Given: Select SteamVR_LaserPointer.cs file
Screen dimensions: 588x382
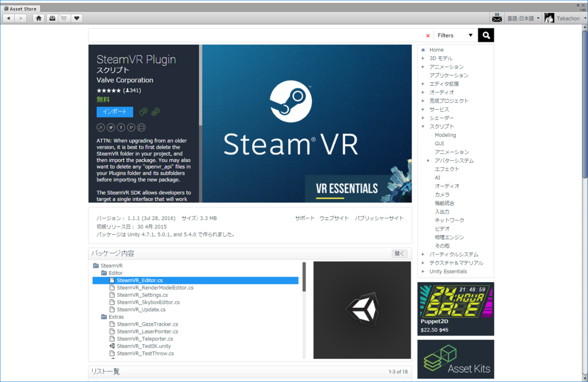Looking at the screenshot, I should pos(148,331).
